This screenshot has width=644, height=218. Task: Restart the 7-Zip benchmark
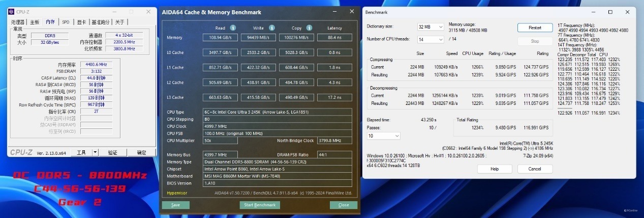tap(535, 28)
